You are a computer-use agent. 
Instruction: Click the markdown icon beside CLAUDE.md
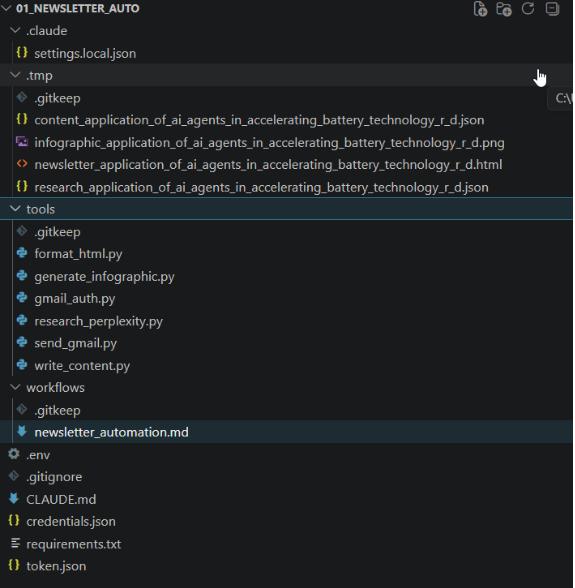click(14, 499)
